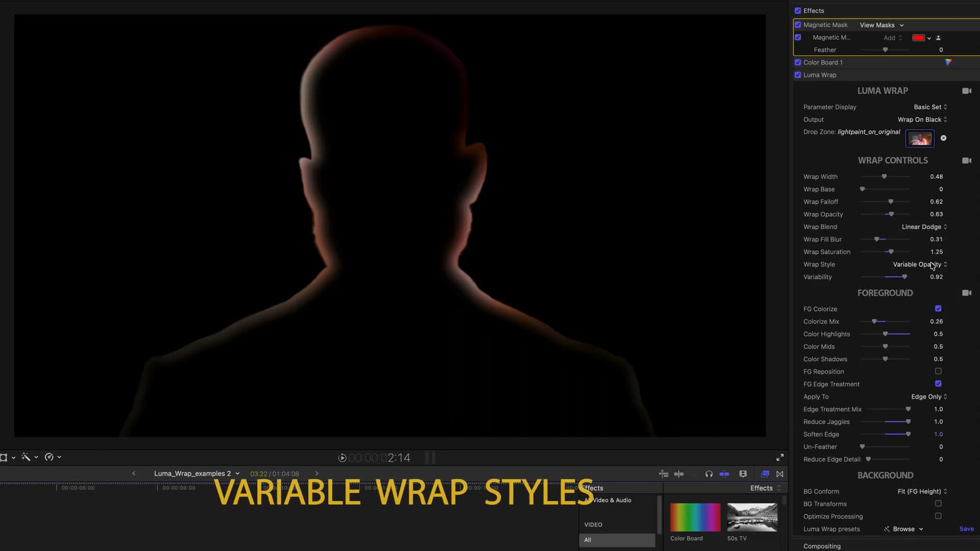Open the Transform tool chevron menu
Screen dimensions: 980x551
pos(13,458)
